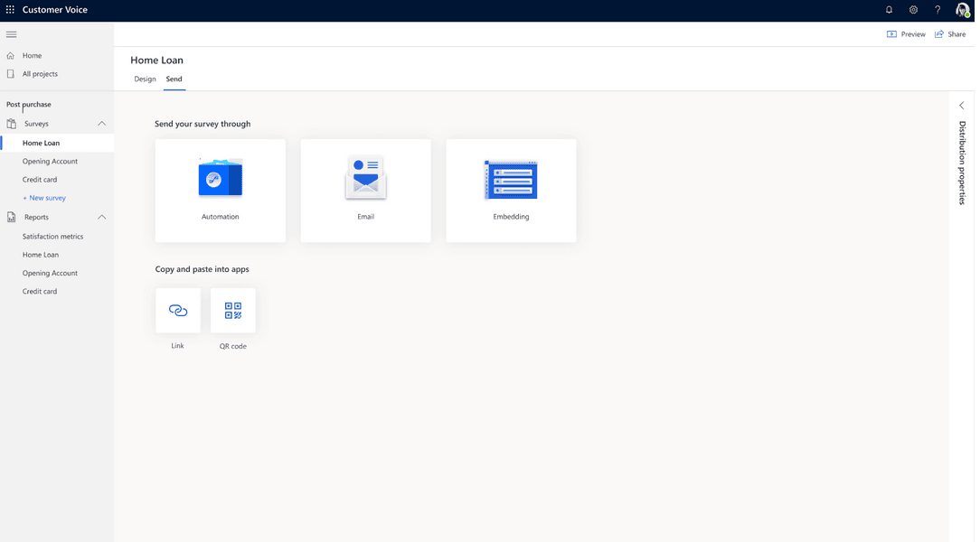Collapse the Reports section
The height and width of the screenshot is (542, 980).
point(102,217)
